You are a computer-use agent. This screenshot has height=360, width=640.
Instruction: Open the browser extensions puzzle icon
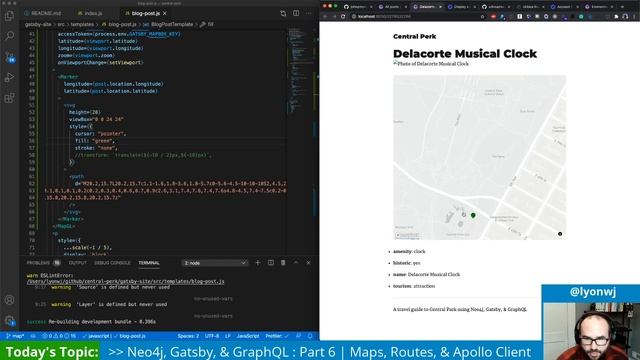click(x=616, y=17)
